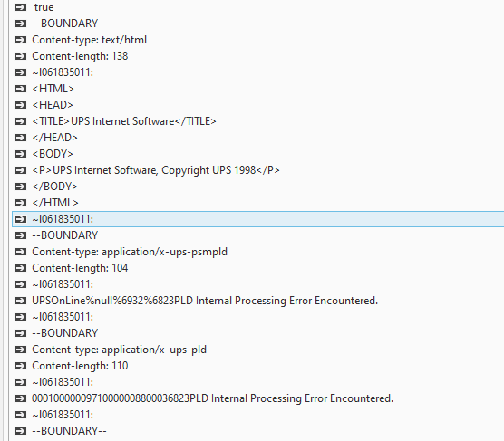Click arrow icon beside '--BOUNDARY--' final line
Viewport: 504px width, 441px height.
coord(20,431)
